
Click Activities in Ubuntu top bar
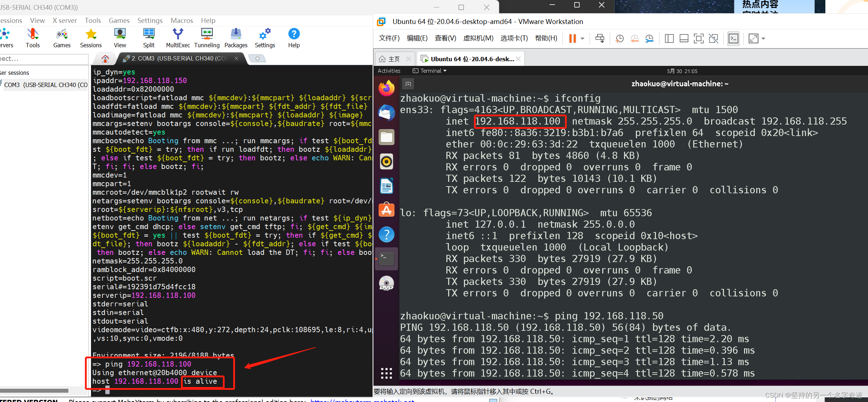(389, 71)
